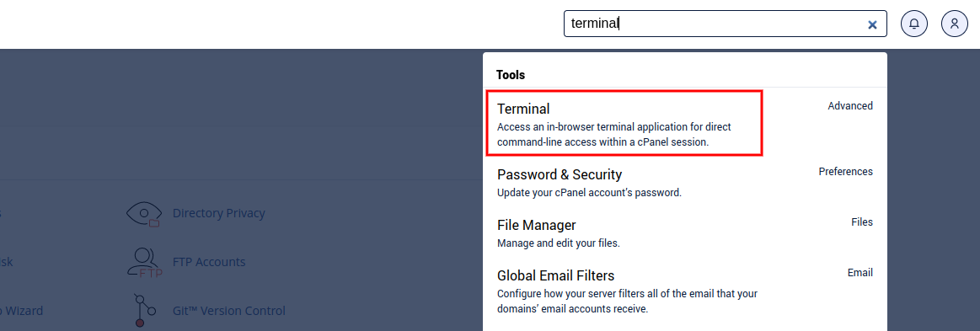Click the FTP Accounts link
This screenshot has height=331, width=980.
[209, 262]
